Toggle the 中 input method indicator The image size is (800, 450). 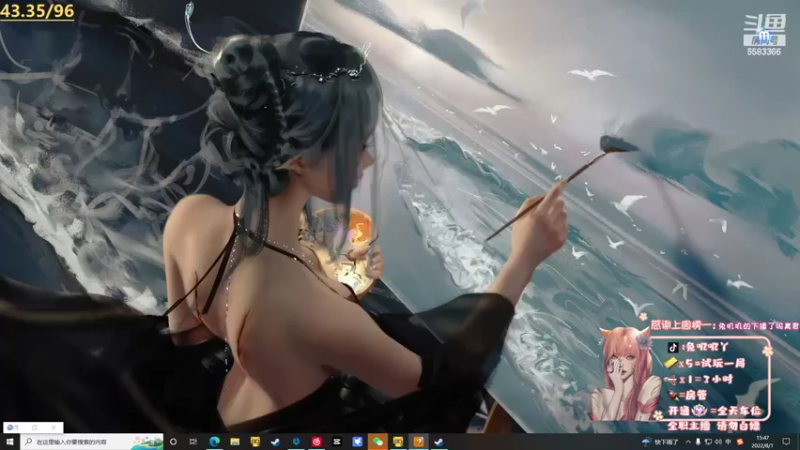point(728,442)
